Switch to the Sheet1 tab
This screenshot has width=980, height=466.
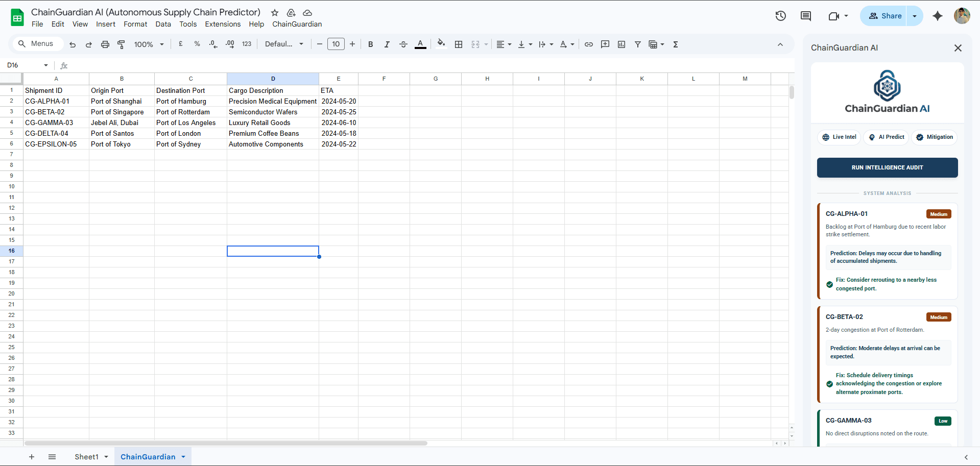[86, 457]
